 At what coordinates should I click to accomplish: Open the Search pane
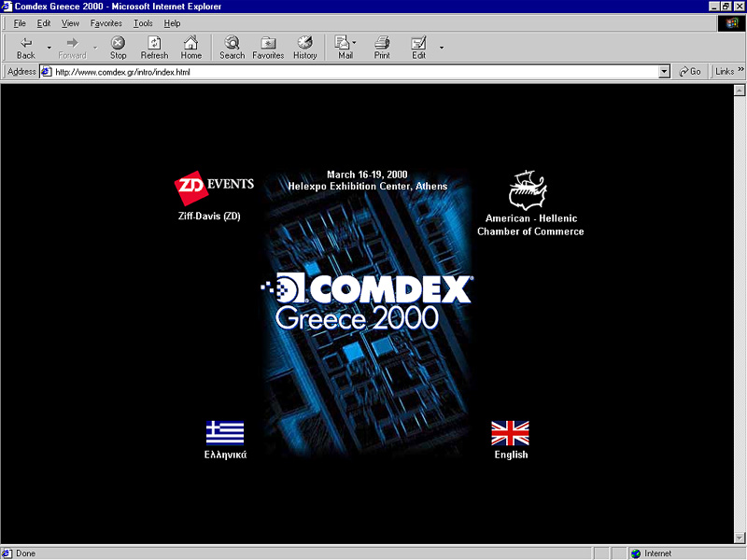pos(232,48)
